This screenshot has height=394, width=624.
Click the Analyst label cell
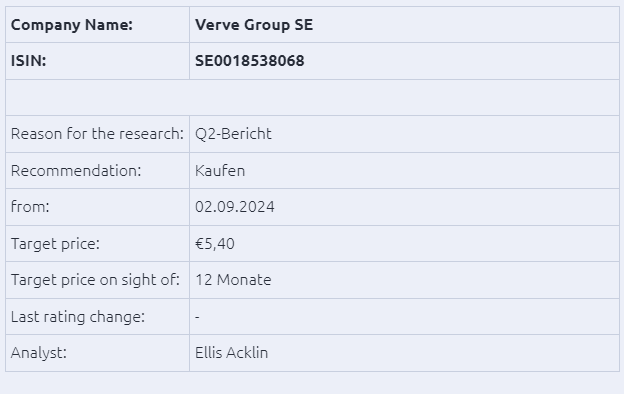pyautogui.click(x=98, y=353)
